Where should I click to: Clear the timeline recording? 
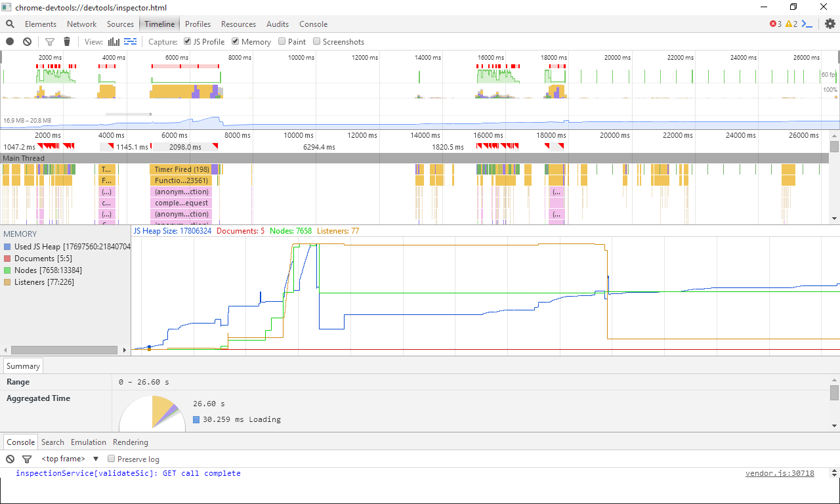(x=27, y=41)
